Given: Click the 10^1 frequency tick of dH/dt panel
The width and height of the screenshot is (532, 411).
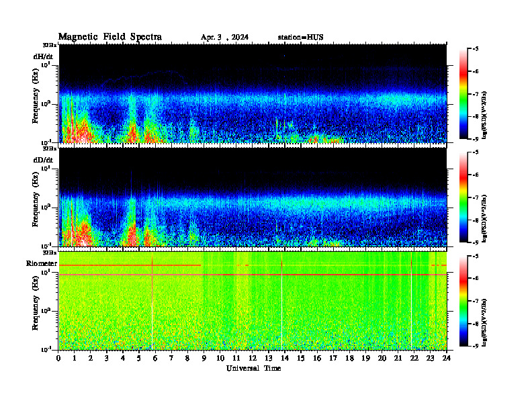Looking at the screenshot, I should [46, 64].
